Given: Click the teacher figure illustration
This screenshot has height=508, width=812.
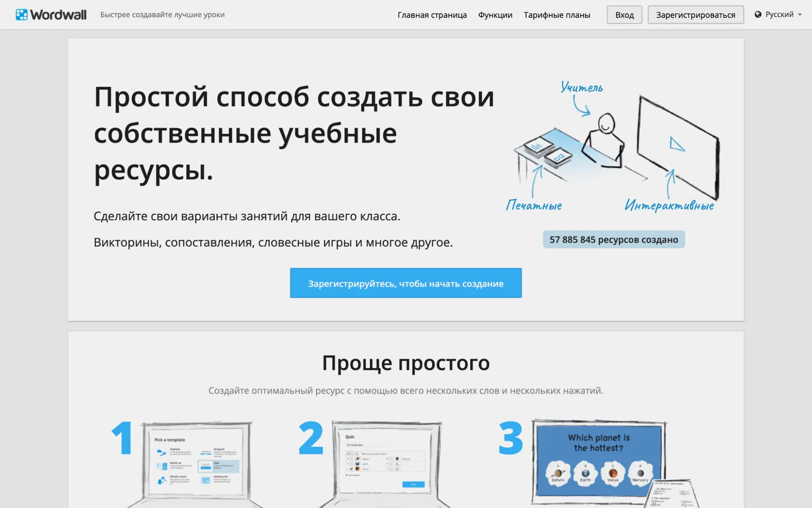Looking at the screenshot, I should point(604,140).
